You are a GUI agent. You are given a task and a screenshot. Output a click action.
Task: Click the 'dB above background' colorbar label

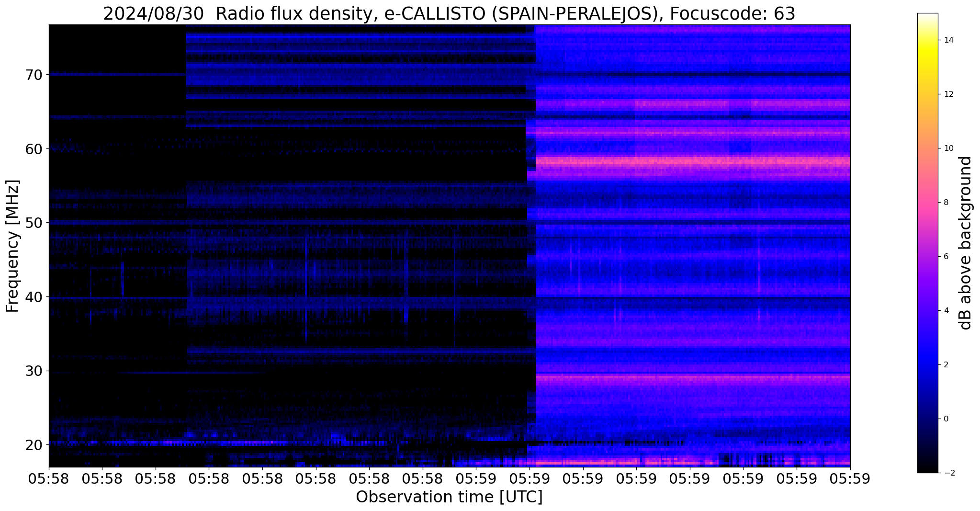[x=965, y=243]
